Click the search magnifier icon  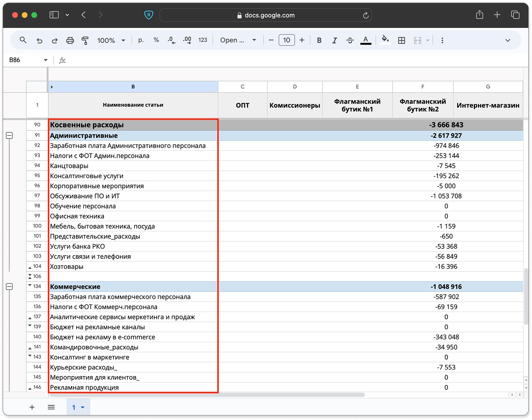point(23,40)
